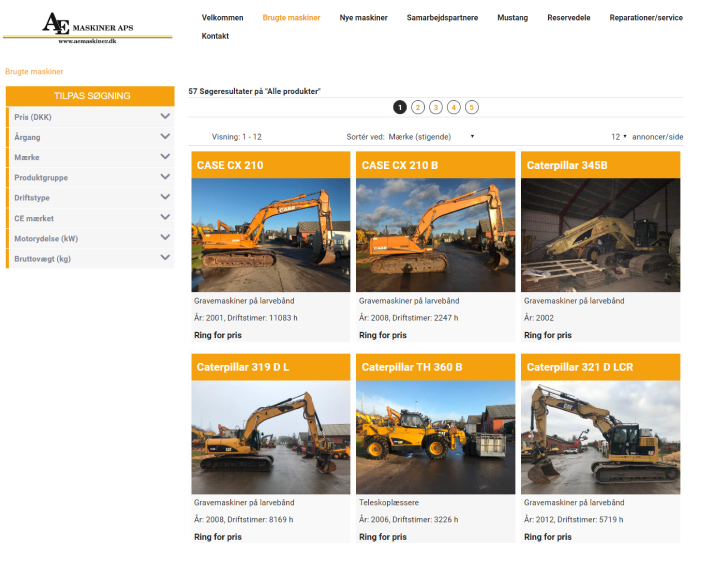Go to results page 4
The width and height of the screenshot is (701, 571).
[453, 107]
